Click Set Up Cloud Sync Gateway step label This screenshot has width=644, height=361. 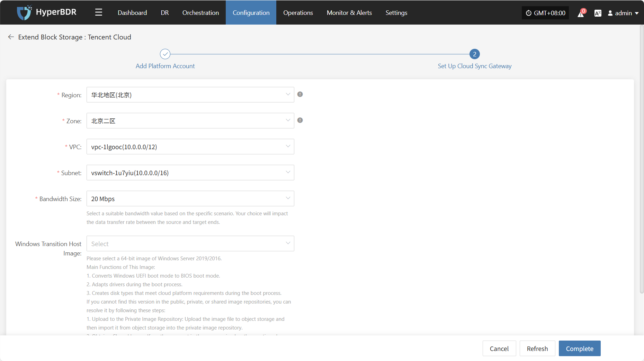point(475,66)
